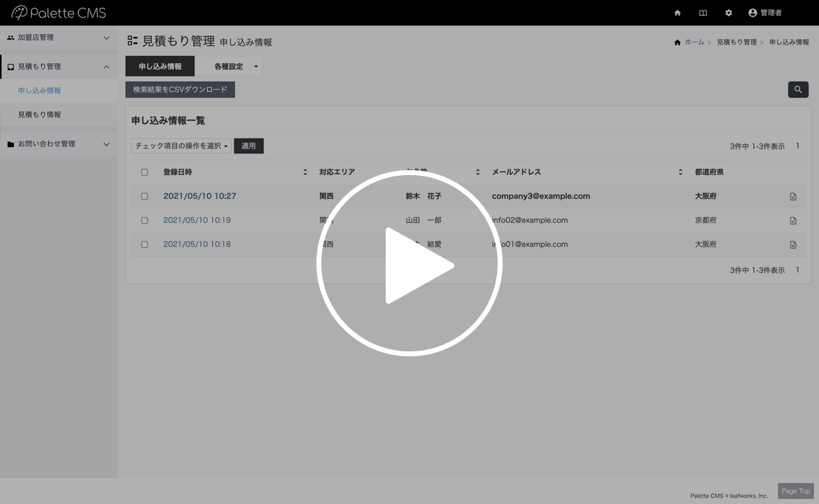Open 見積もり情報 in sidebar menu

point(40,114)
